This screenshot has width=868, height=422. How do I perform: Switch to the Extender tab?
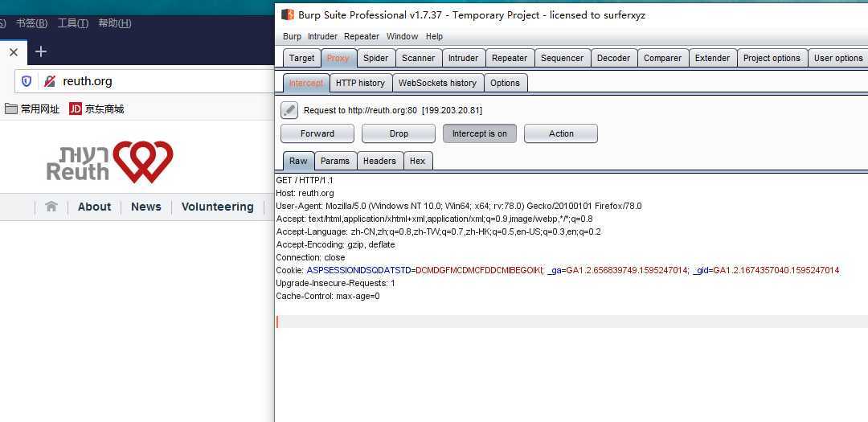[712, 58]
